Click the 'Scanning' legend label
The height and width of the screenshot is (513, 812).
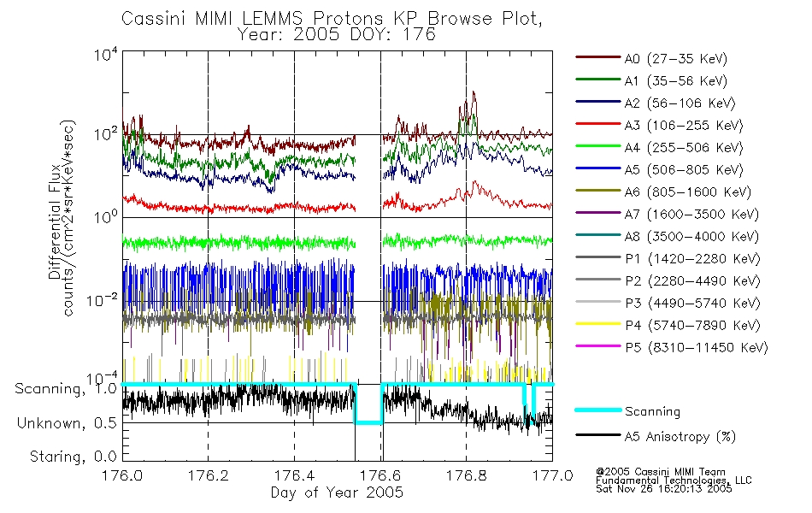tap(652, 412)
